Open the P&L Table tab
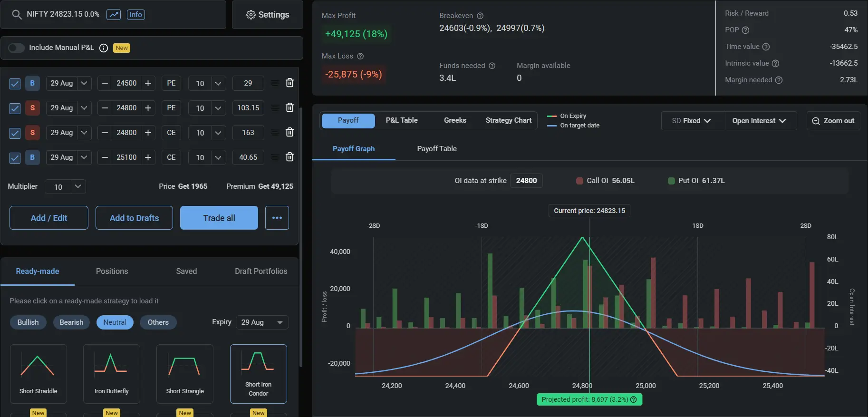868x417 pixels. pyautogui.click(x=402, y=120)
